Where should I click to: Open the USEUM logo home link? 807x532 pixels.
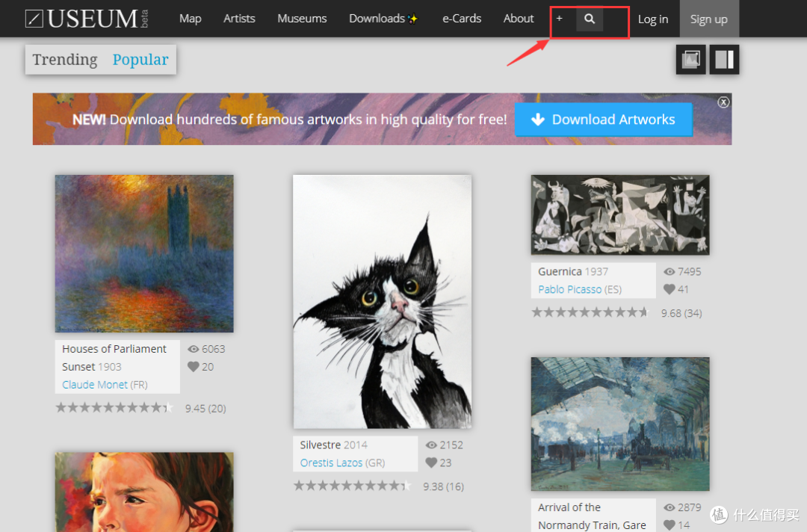click(87, 19)
